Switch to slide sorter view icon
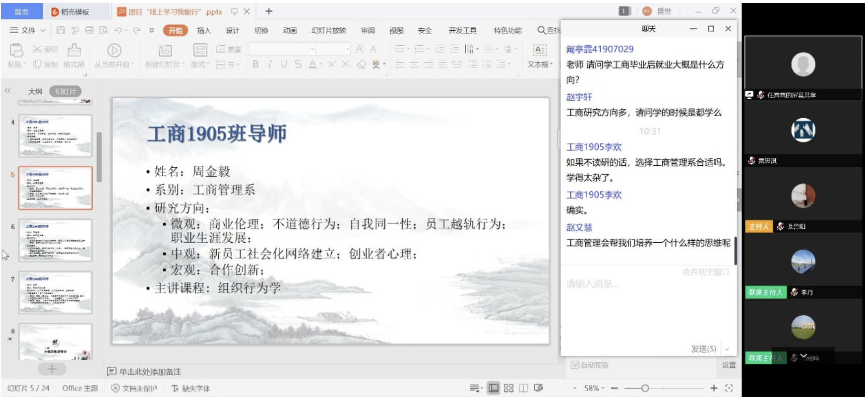 click(508, 388)
